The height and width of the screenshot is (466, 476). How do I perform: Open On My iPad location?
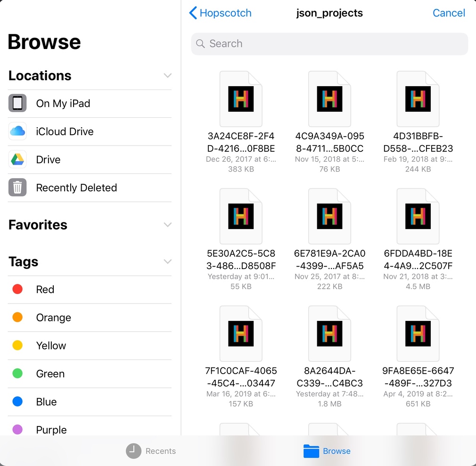tap(90, 104)
